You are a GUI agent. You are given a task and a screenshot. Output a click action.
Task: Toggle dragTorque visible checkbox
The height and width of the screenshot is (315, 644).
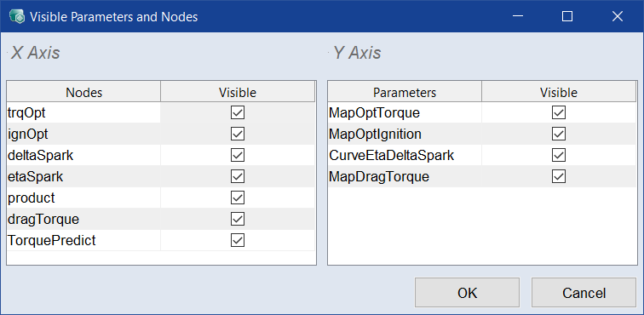(x=238, y=220)
